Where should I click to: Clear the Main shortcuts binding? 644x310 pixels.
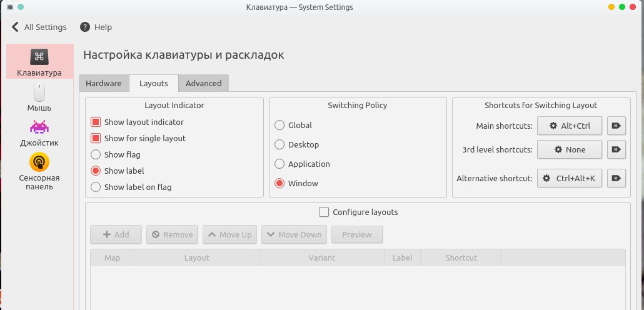[x=616, y=126]
